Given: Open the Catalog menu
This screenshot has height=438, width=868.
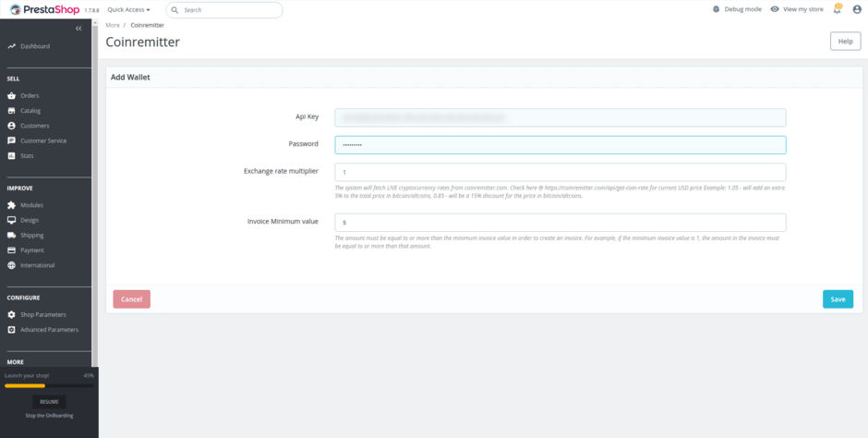Looking at the screenshot, I should click(x=30, y=111).
